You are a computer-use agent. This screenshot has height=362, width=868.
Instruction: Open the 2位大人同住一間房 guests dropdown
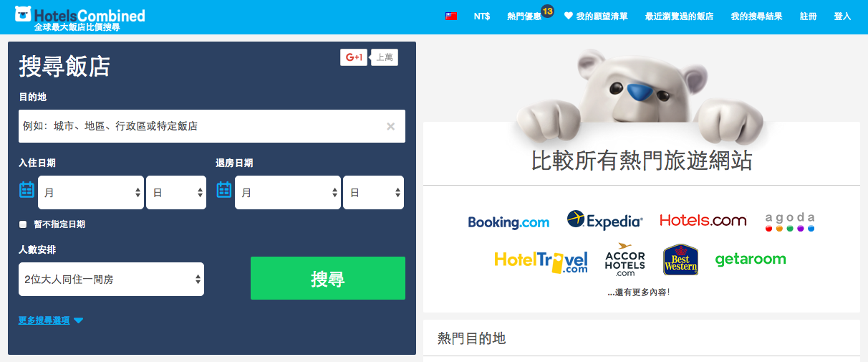pos(111,280)
